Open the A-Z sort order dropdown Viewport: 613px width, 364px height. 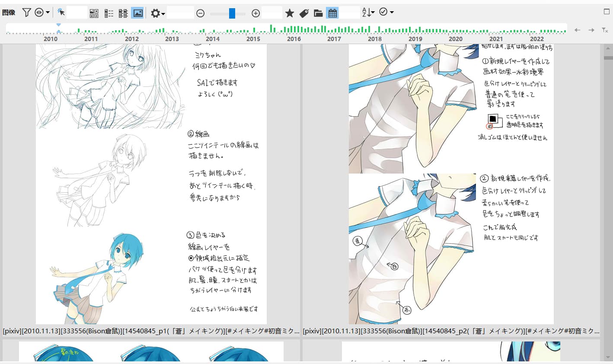point(368,13)
